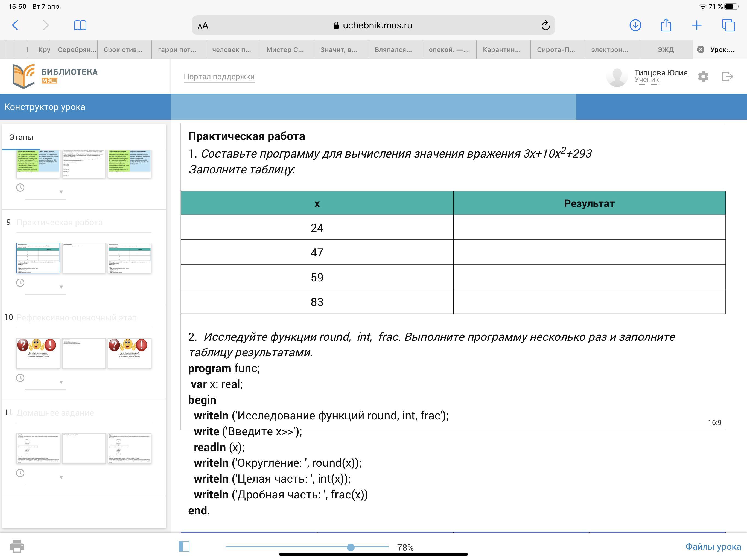This screenshot has width=747, height=560.
Task: Click the printer icon
Action: pyautogui.click(x=17, y=546)
